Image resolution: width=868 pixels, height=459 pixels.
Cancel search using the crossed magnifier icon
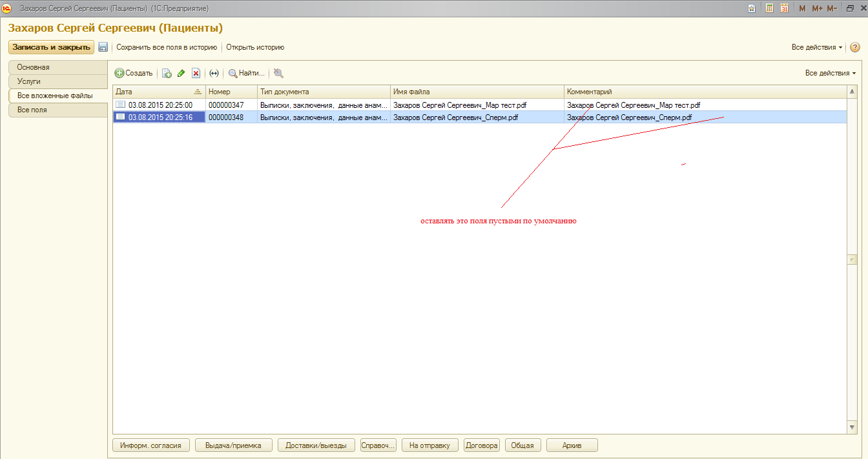(x=278, y=74)
